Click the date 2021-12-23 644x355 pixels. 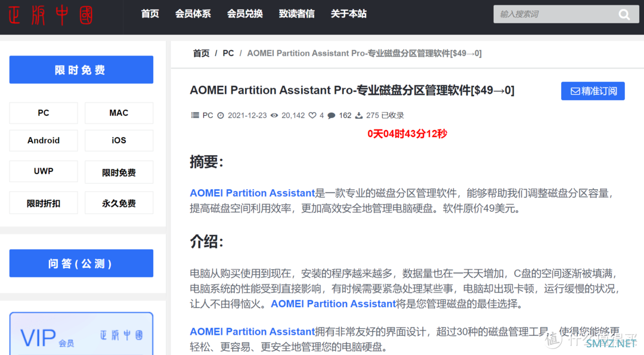point(247,116)
